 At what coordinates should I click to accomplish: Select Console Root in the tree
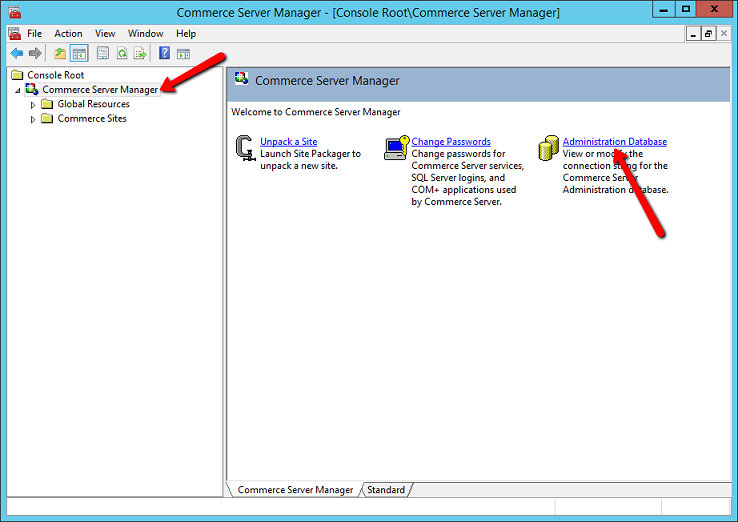(x=56, y=75)
